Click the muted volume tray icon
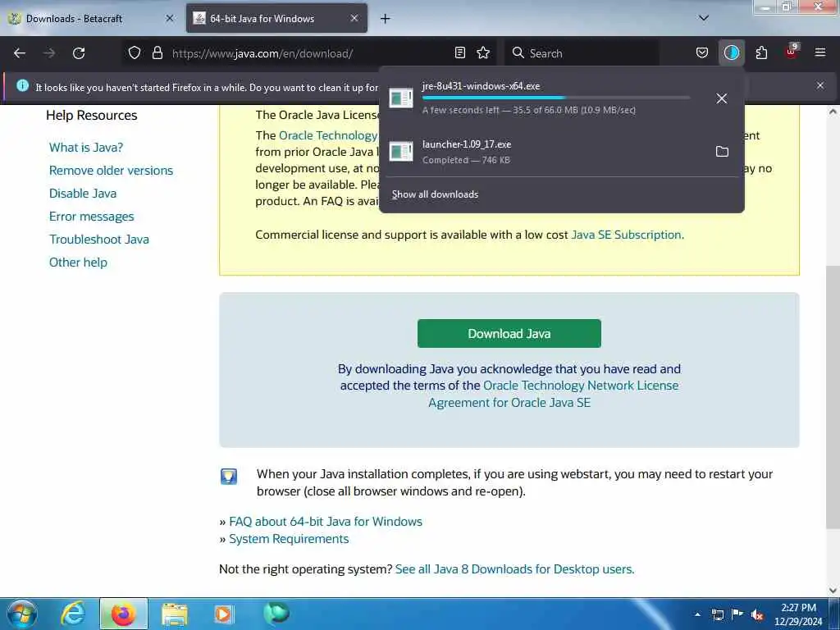The height and width of the screenshot is (630, 840). (757, 614)
